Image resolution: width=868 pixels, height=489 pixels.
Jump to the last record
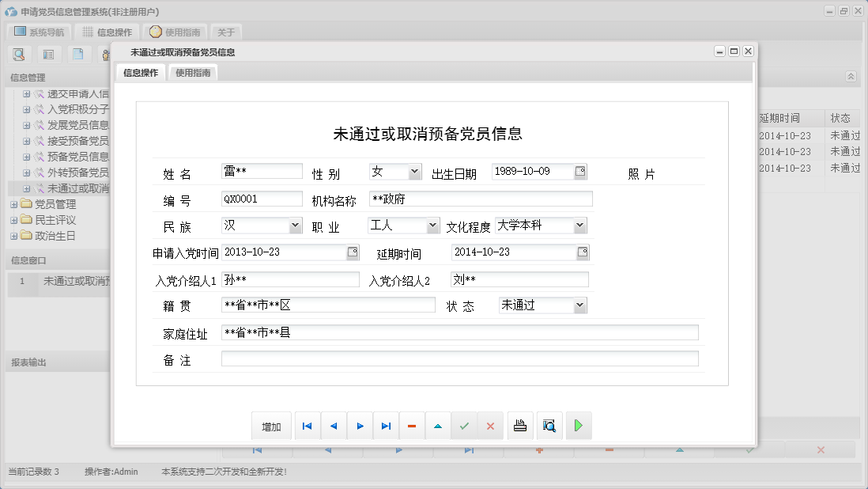point(386,426)
